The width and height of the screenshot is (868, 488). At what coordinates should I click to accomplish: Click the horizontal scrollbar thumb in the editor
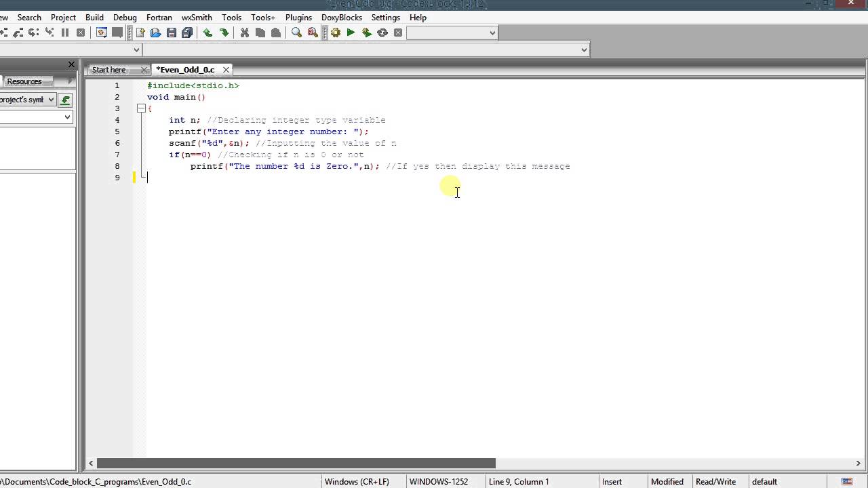click(x=296, y=464)
